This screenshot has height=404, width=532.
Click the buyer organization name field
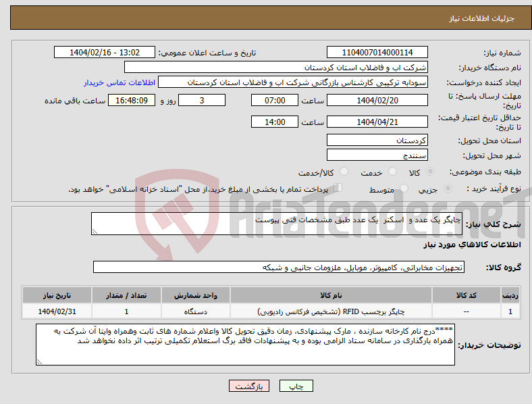(x=276, y=67)
